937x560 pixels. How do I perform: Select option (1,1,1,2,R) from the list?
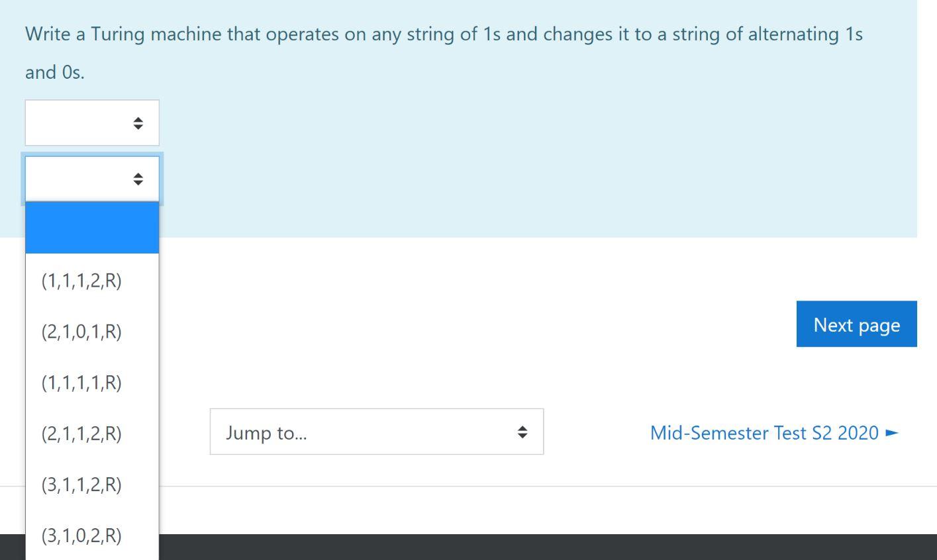(x=79, y=280)
